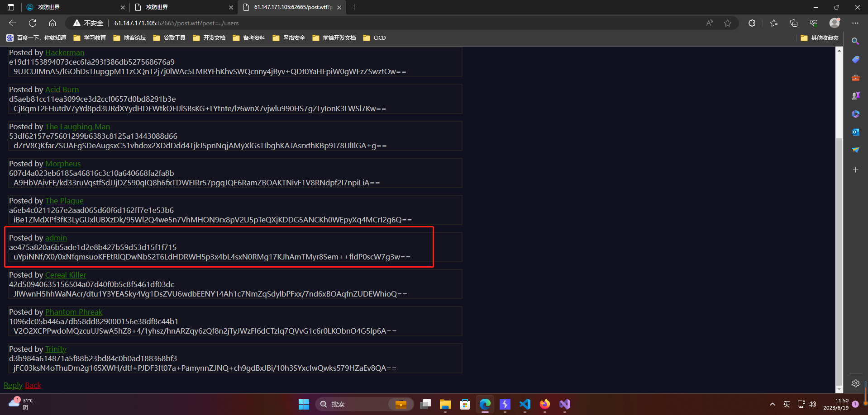This screenshot has width=868, height=415.
Task: Show hidden system tray icons
Action: 773,404
